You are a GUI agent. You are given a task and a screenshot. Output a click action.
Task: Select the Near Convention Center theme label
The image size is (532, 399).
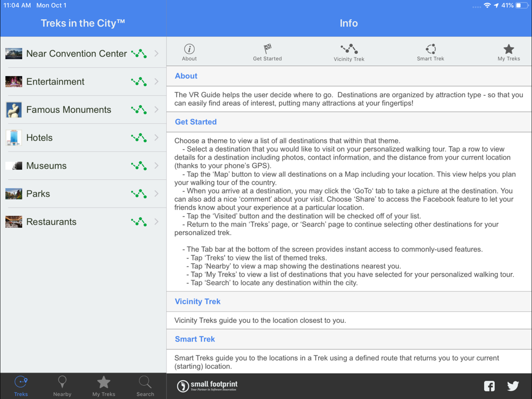coord(76,54)
